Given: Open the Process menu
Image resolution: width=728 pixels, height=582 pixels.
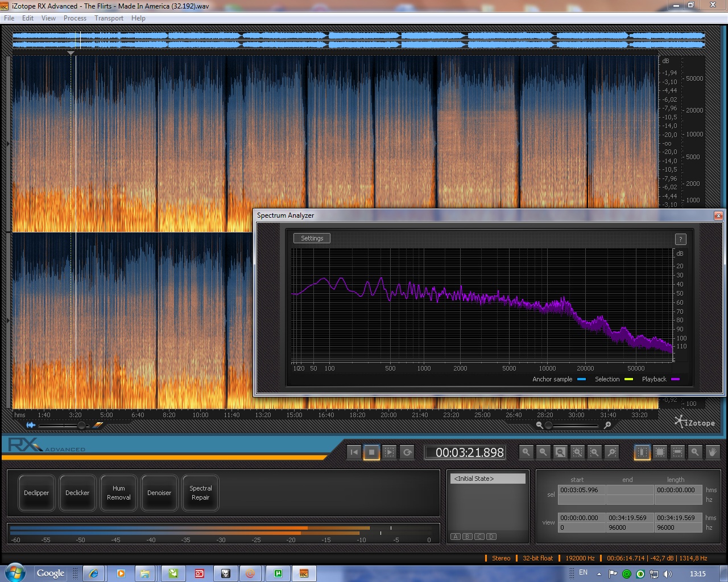Looking at the screenshot, I should [75, 18].
